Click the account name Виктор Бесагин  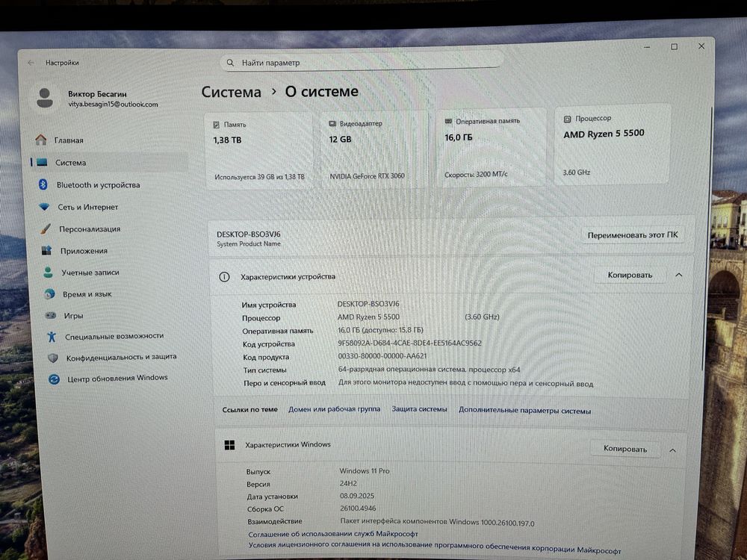point(97,94)
